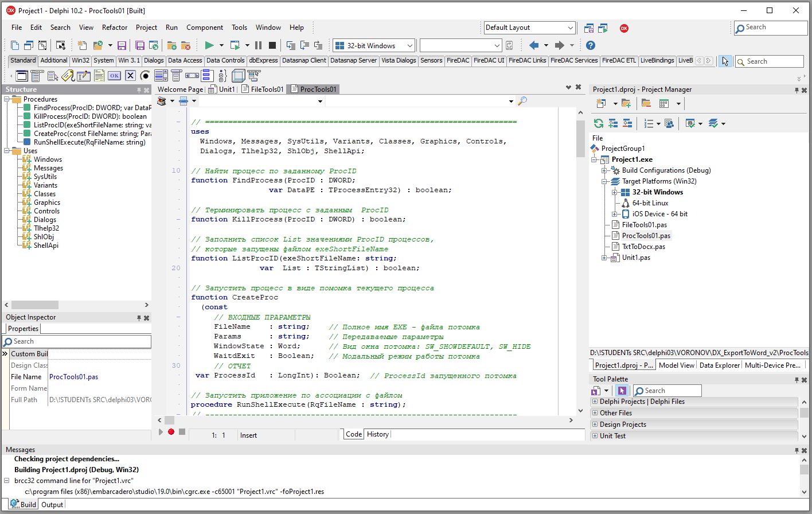Image resolution: width=812 pixels, height=514 pixels.
Task: Select TxtToDocx.pas in Project Manager
Action: click(x=643, y=247)
